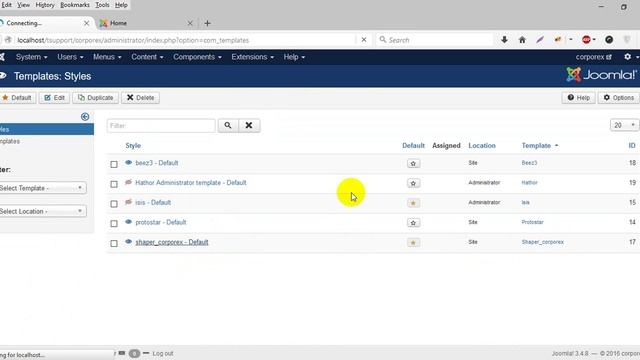
Task: Check the Hathor Administrator template checkbox
Action: [x=114, y=184]
